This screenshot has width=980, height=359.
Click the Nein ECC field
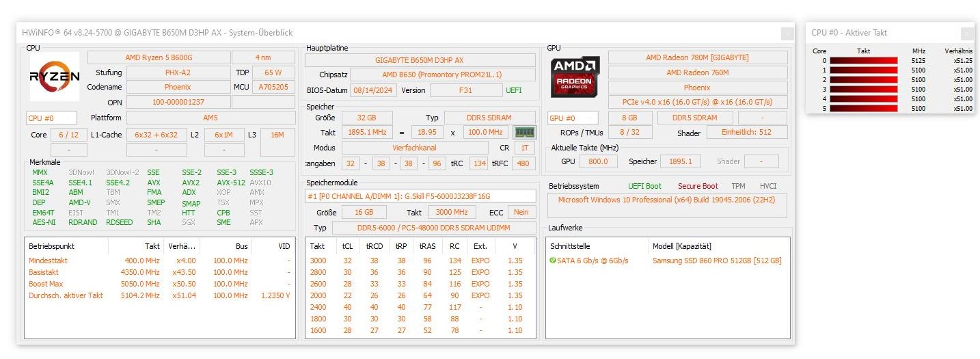521,213
